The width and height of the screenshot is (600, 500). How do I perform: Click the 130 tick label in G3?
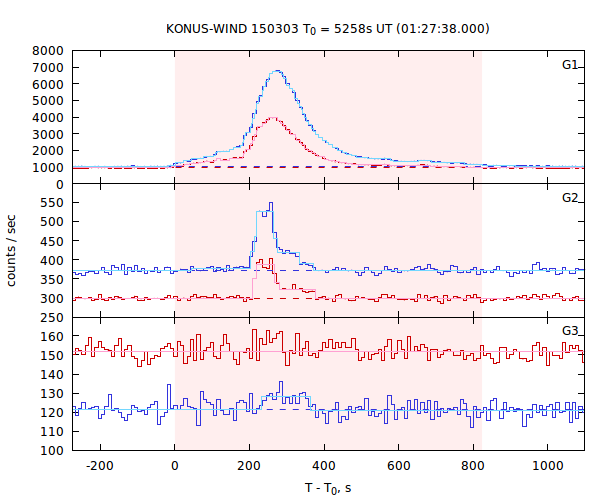(x=52, y=394)
